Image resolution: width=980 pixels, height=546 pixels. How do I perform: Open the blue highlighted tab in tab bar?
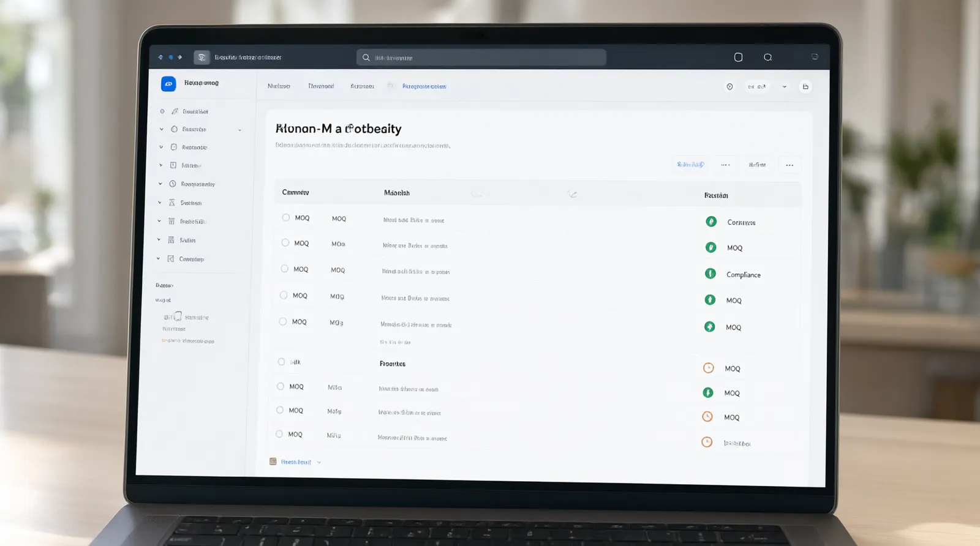pyautogui.click(x=424, y=86)
